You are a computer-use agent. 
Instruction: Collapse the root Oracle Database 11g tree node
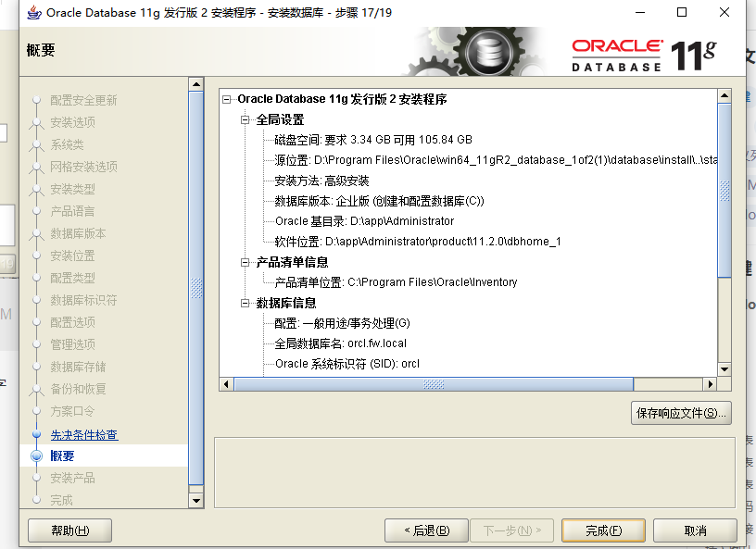point(226,100)
